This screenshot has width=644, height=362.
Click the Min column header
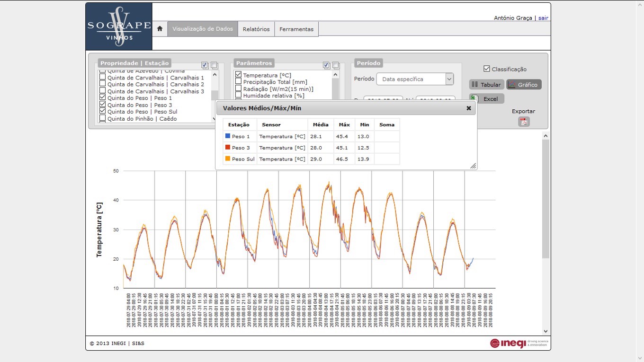coord(364,124)
